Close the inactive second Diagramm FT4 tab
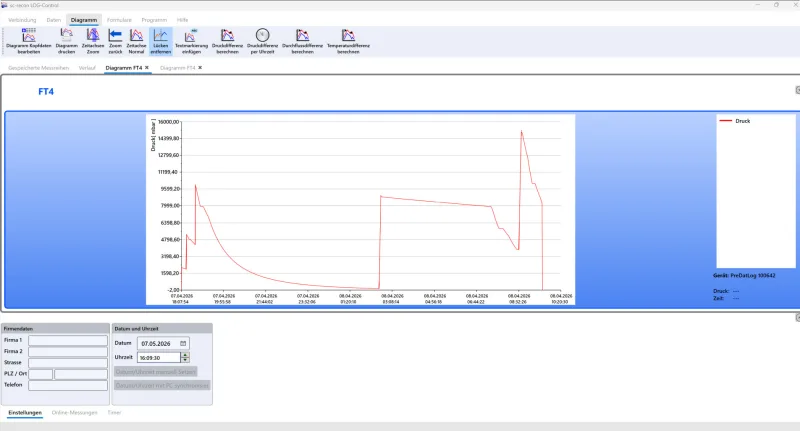This screenshot has width=800, height=431. click(200, 68)
